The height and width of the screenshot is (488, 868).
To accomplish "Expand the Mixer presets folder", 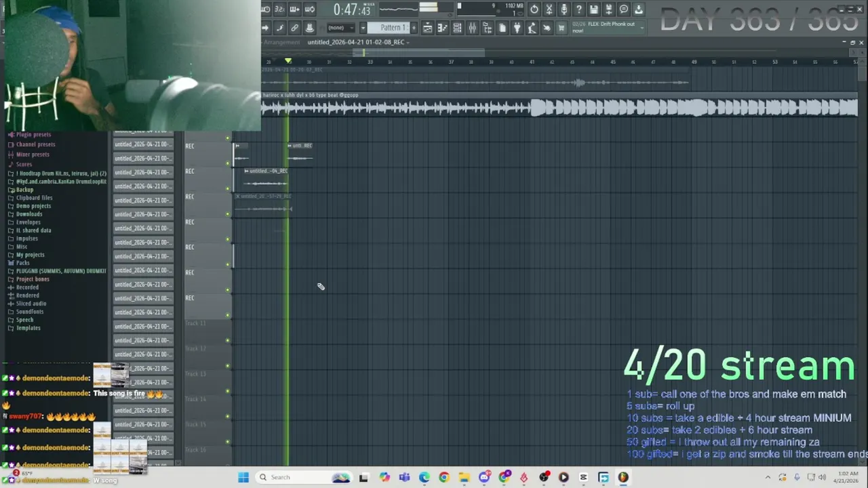I will pos(33,155).
